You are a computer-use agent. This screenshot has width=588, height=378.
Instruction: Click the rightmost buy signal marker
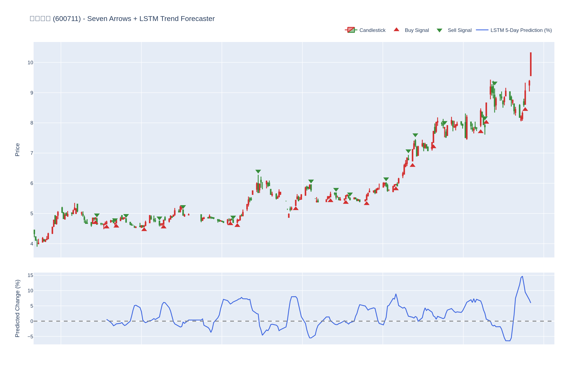coord(525,109)
